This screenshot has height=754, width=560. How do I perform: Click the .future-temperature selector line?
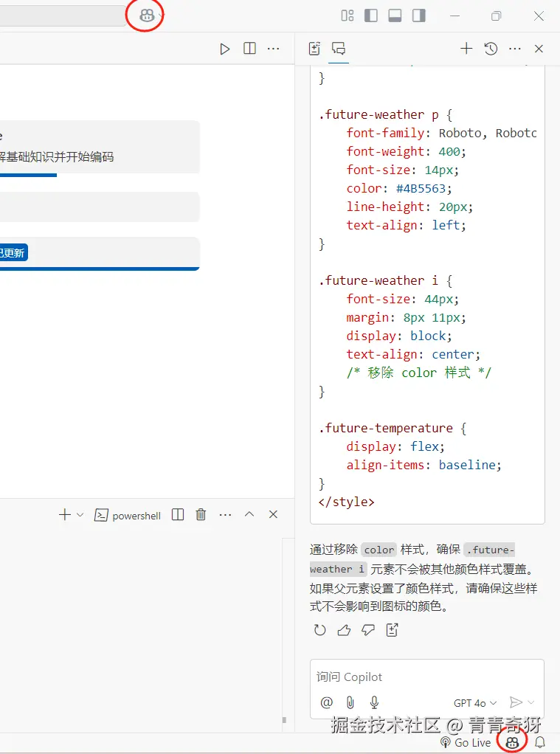point(392,428)
